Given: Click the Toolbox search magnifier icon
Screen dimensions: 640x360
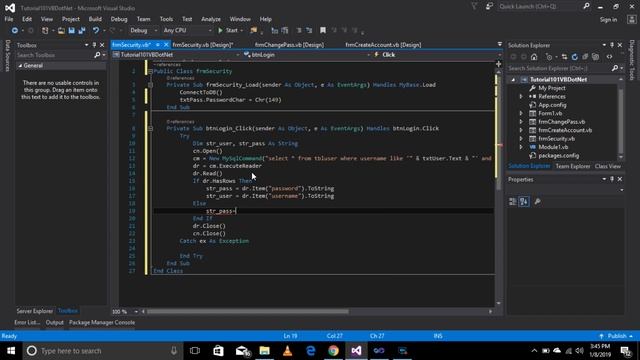Looking at the screenshot, I should 97,55.
